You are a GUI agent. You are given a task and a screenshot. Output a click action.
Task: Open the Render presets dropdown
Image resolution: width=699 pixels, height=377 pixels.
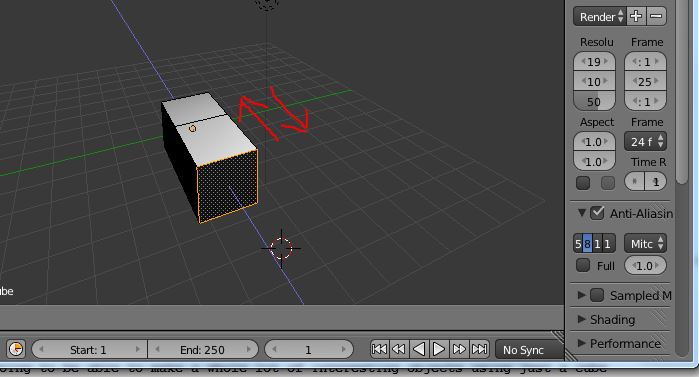(x=600, y=16)
